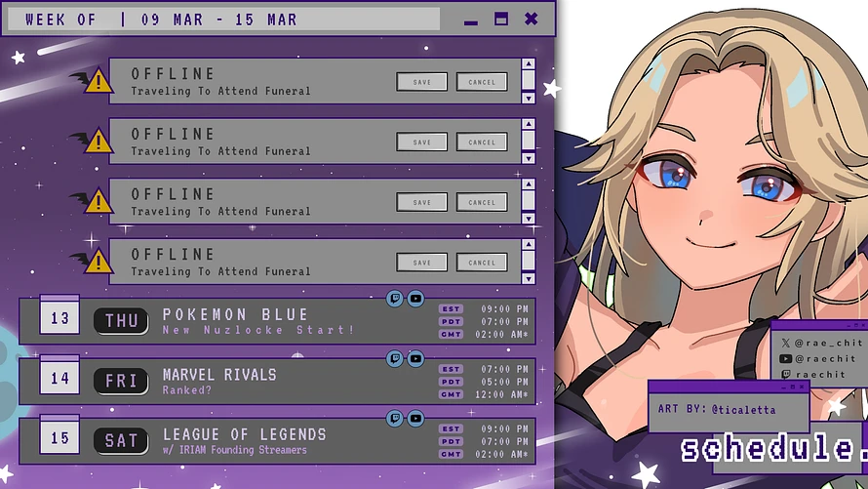Image resolution: width=868 pixels, height=489 pixels.
Task: Click the YouTube icon on the Pokemon Blue row
Action: (415, 299)
